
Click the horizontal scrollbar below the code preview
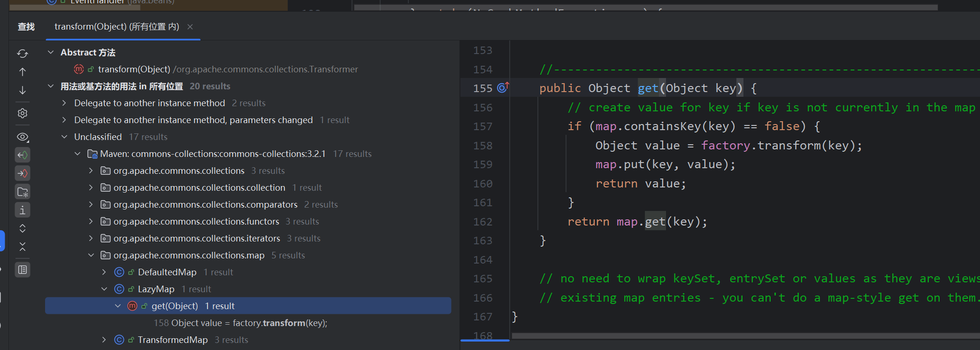pyautogui.click(x=746, y=336)
